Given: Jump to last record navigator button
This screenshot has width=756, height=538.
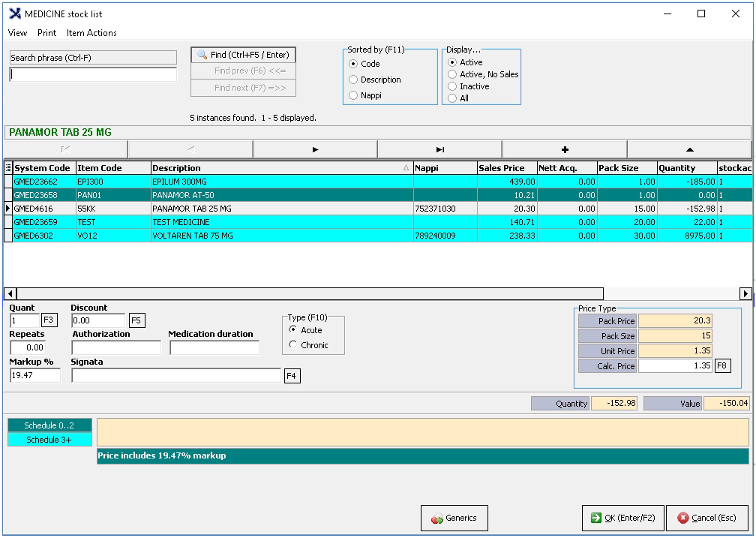Looking at the screenshot, I should point(439,149).
